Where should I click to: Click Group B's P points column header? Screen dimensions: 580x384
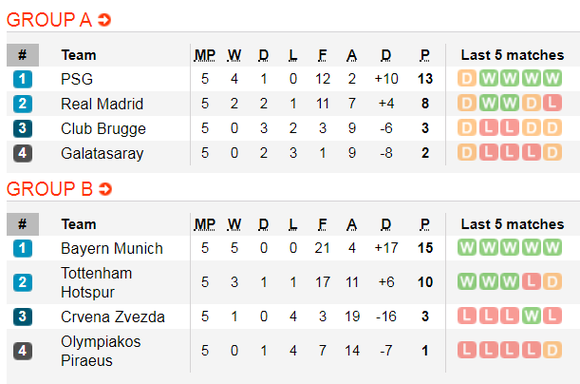pyautogui.click(x=425, y=225)
